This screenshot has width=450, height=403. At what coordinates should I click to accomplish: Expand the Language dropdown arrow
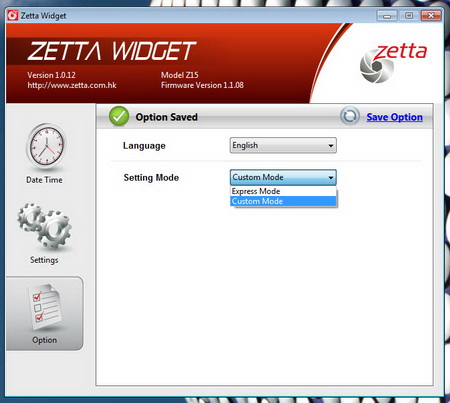[330, 146]
